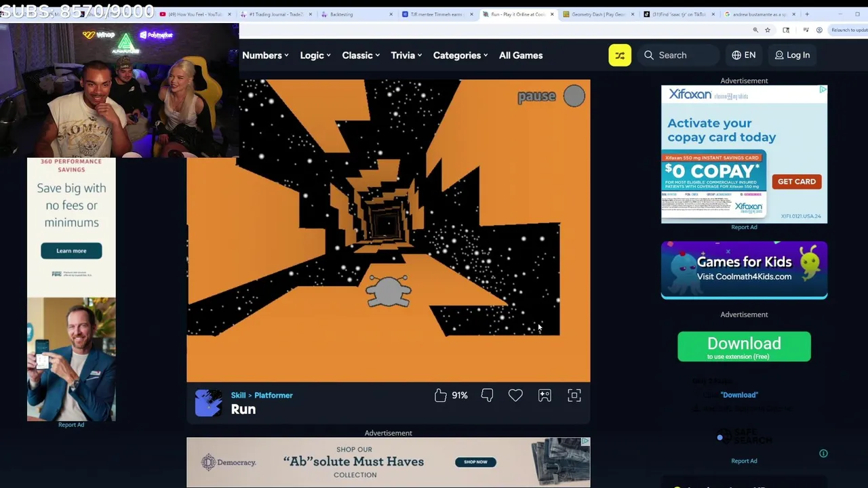This screenshot has height=488, width=868.
Task: Switch to #1 Trading Journal tab
Action: [x=275, y=14]
